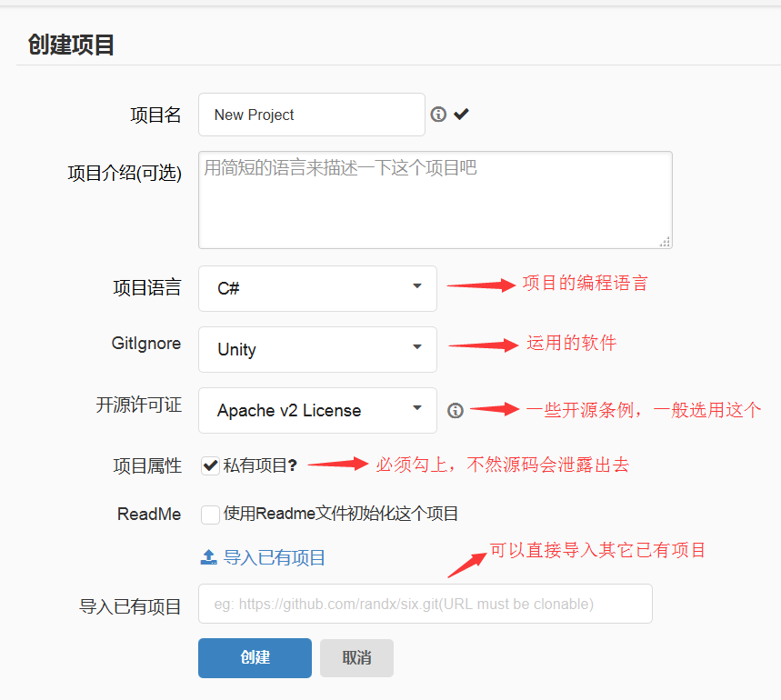This screenshot has height=700, width=781.
Task: Click the 项目语言 field label
Action: pos(147,288)
